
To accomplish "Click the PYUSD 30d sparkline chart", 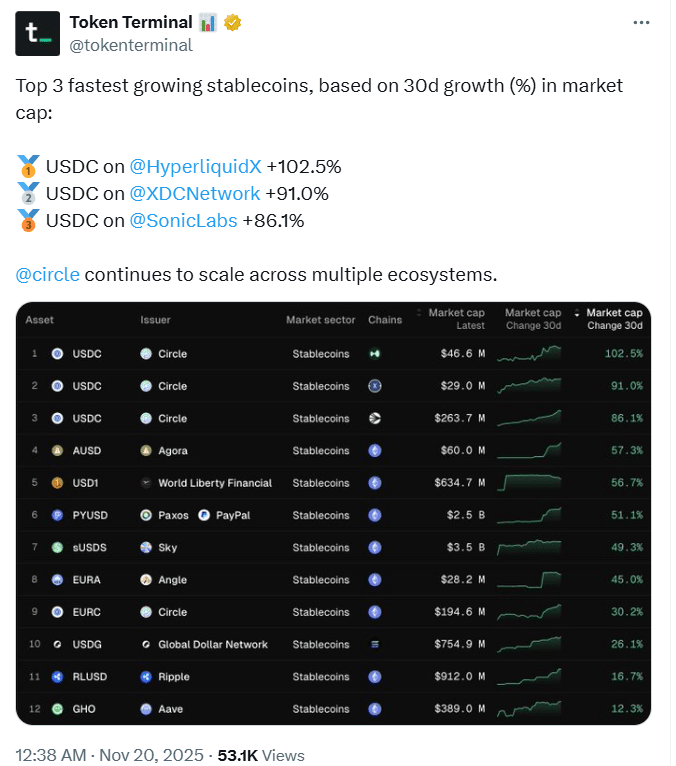I will click(x=529, y=515).
